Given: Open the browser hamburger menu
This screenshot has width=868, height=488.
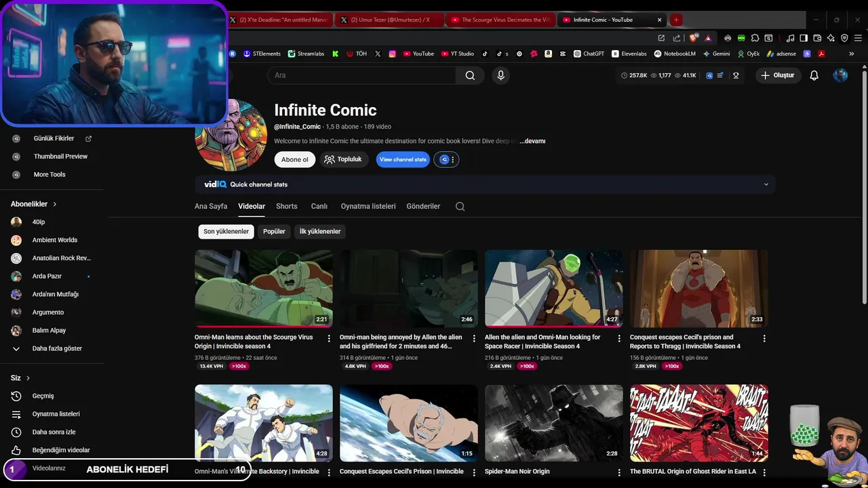Looking at the screenshot, I should coord(858,38).
